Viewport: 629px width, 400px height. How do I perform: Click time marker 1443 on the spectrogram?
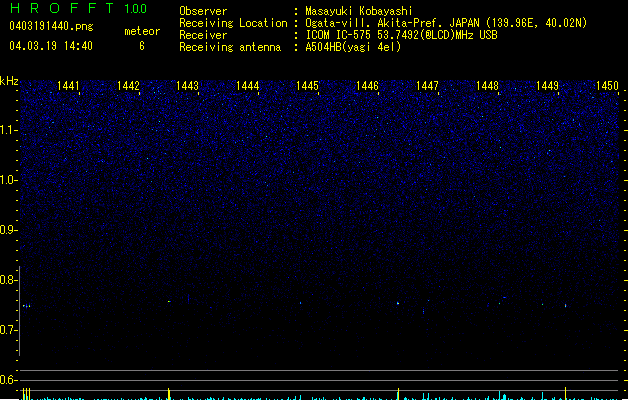[x=188, y=86]
